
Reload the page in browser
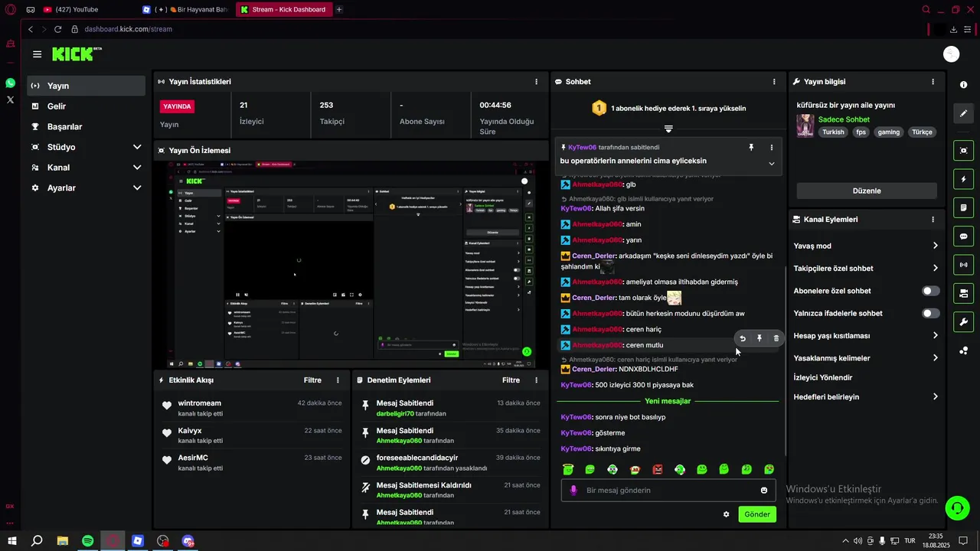click(59, 29)
